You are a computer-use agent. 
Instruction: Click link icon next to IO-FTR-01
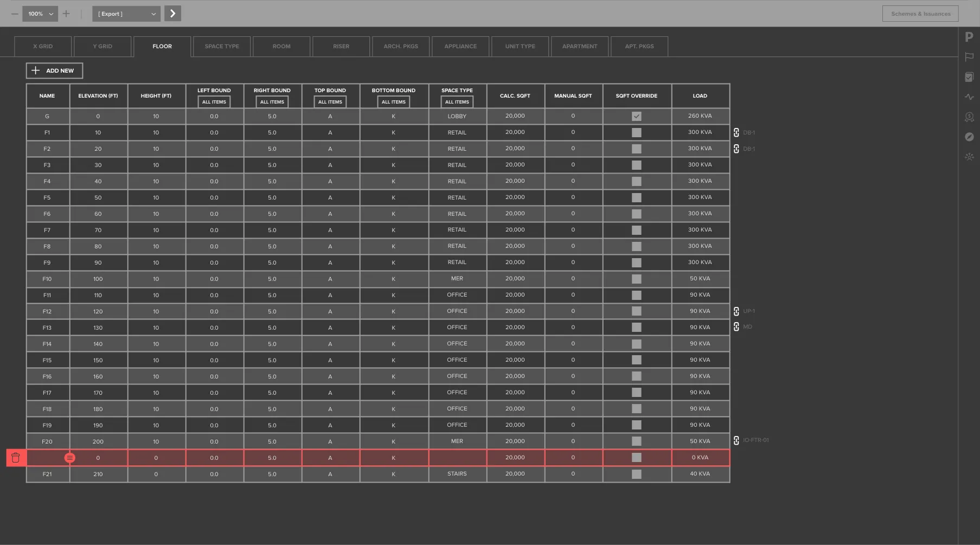coord(736,440)
